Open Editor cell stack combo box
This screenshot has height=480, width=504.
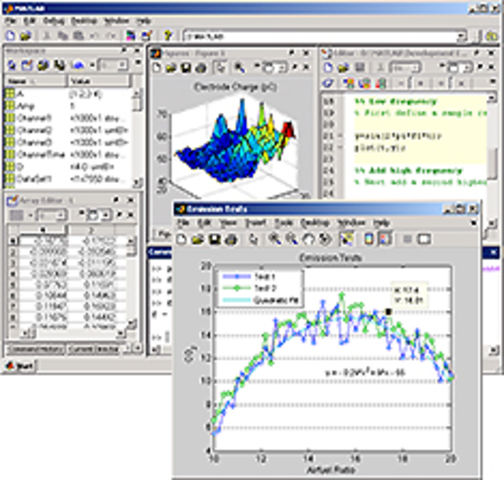(x=405, y=68)
